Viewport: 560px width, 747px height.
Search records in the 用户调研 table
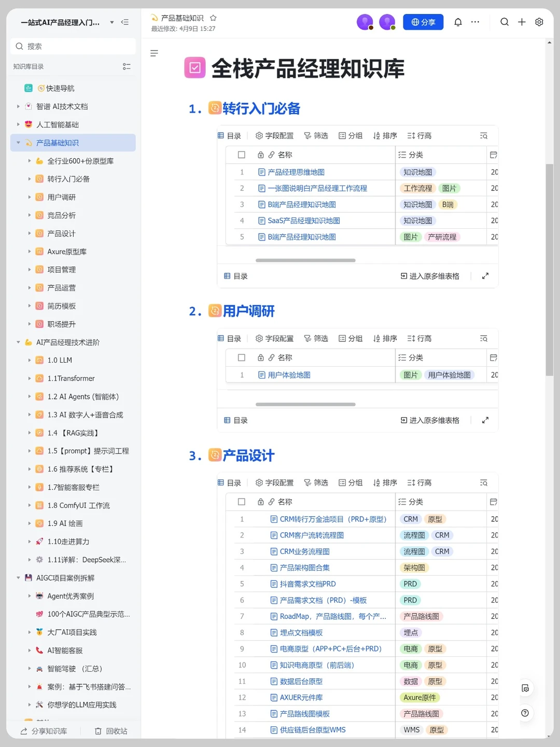click(484, 339)
